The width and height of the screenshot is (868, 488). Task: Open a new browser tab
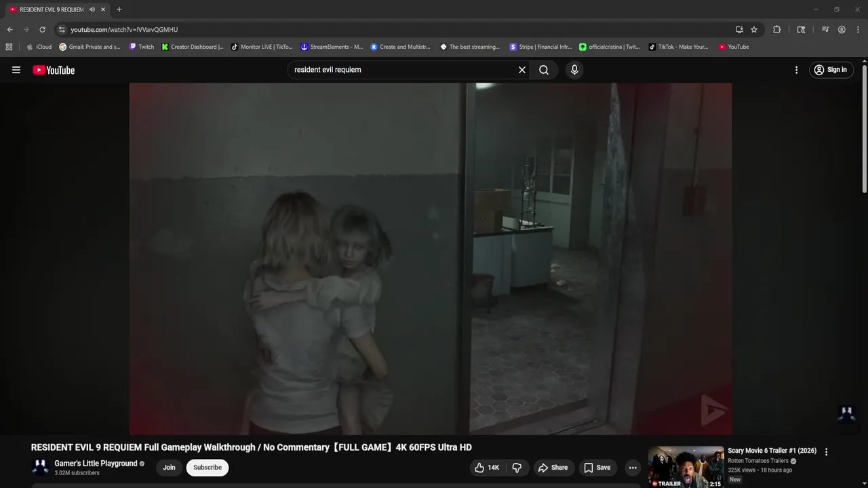(119, 9)
